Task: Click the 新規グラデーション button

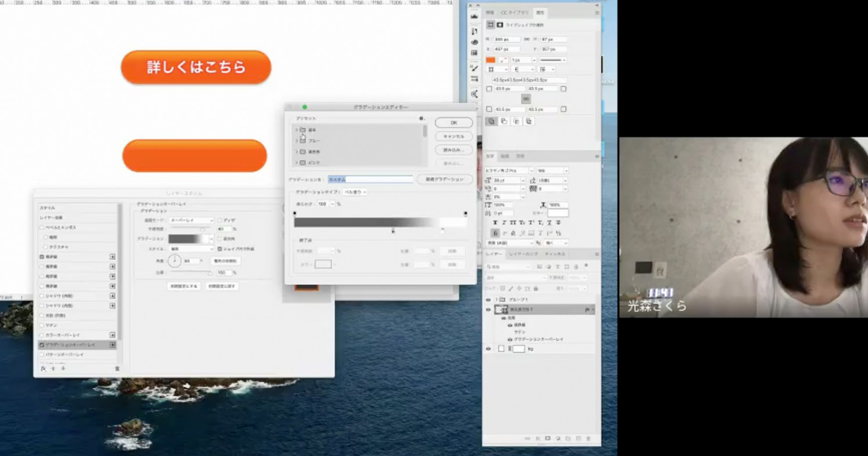Action: point(445,179)
